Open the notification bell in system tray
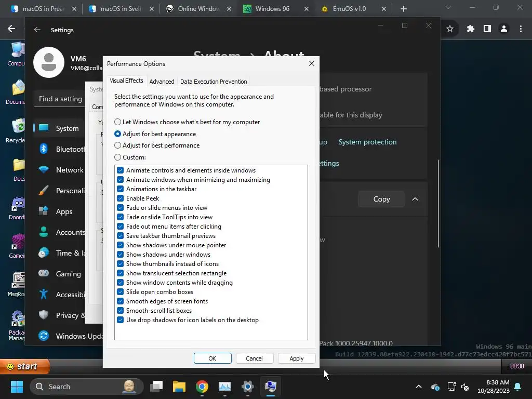The width and height of the screenshot is (532, 399). [518, 387]
